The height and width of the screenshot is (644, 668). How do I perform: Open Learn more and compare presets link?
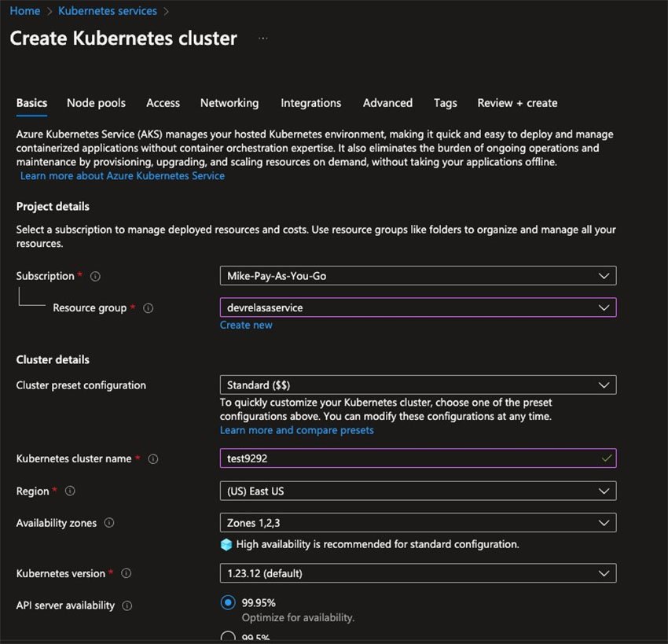296,430
